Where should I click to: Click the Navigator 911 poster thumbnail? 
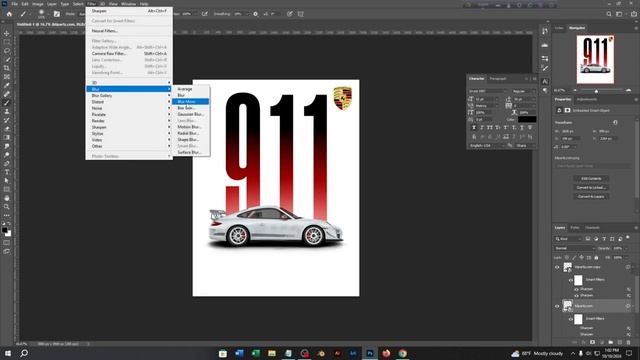[x=595, y=59]
